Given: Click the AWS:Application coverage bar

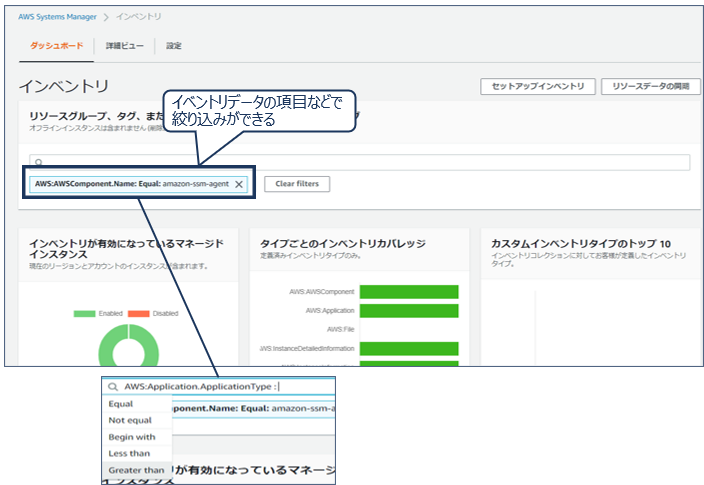Looking at the screenshot, I should pos(409,311).
